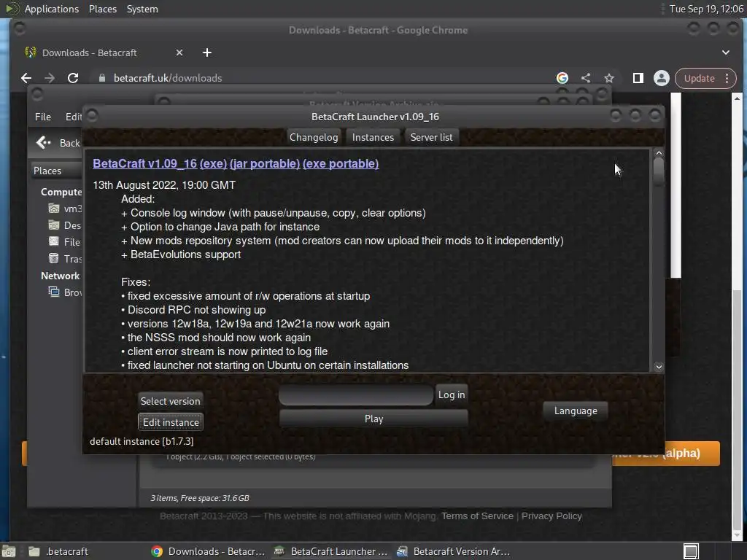Open the File menu in file manager
The height and width of the screenshot is (560, 747).
pos(43,117)
